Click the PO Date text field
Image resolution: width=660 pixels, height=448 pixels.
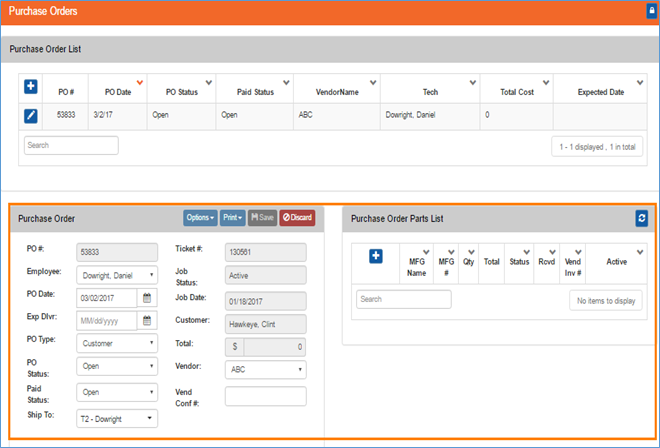pyautogui.click(x=107, y=298)
